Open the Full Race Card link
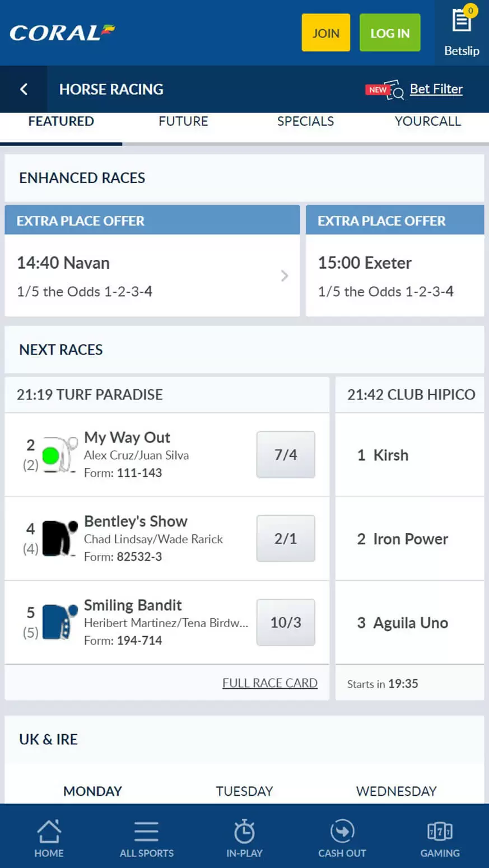489x868 pixels. point(269,683)
